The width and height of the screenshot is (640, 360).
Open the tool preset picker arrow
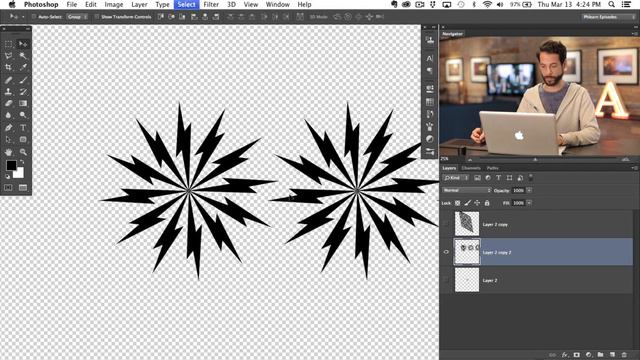(23, 17)
